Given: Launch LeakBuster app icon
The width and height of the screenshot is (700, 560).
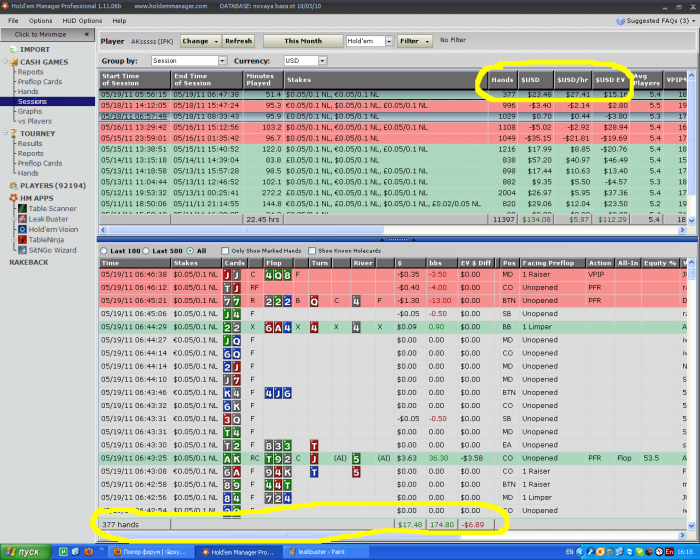Looking at the screenshot, I should pyautogui.click(x=22, y=219).
